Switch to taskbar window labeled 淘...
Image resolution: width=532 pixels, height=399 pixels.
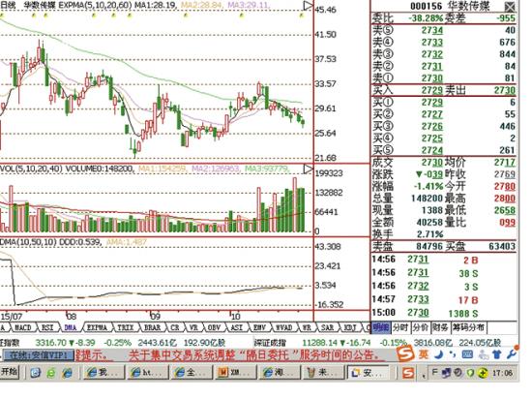click(x=279, y=373)
